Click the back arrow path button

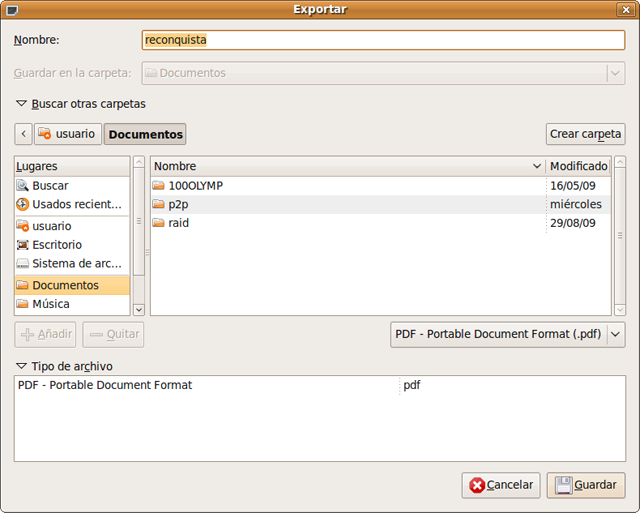[x=24, y=134]
